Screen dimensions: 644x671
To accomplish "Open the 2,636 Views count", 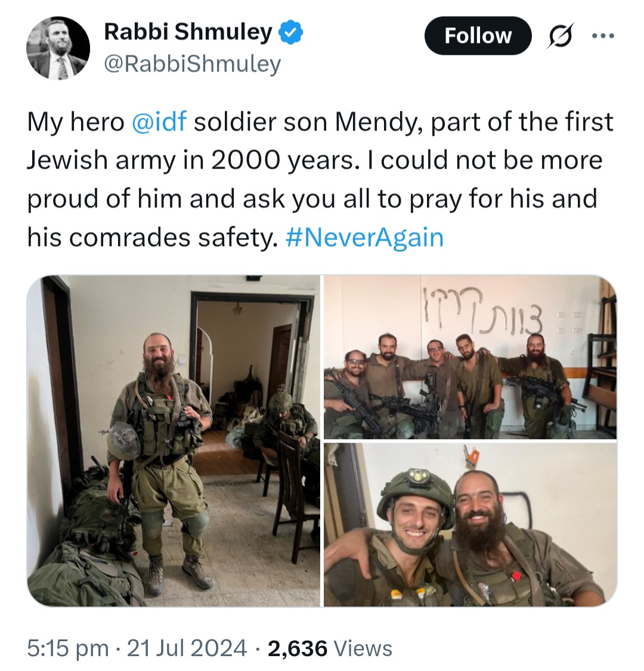I will click(330, 648).
